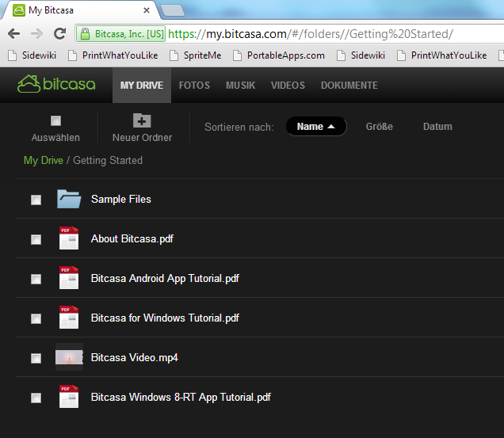
Task: Open Bitcasa Android App Tutorial.pdf name
Action: (x=165, y=278)
